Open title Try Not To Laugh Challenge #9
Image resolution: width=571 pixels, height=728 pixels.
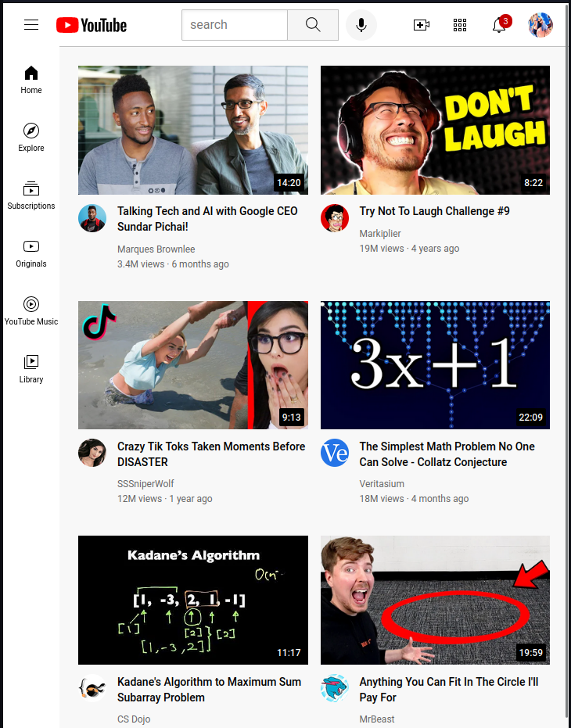click(434, 211)
